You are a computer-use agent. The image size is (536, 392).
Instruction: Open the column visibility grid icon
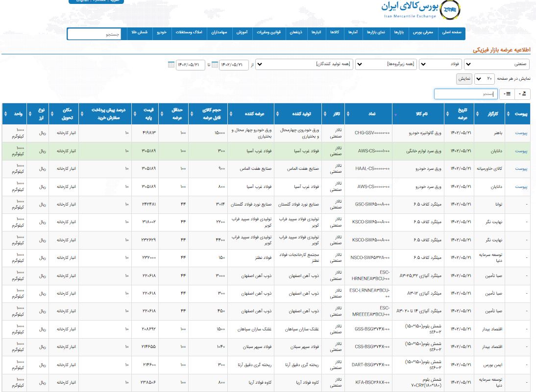click(x=507, y=93)
